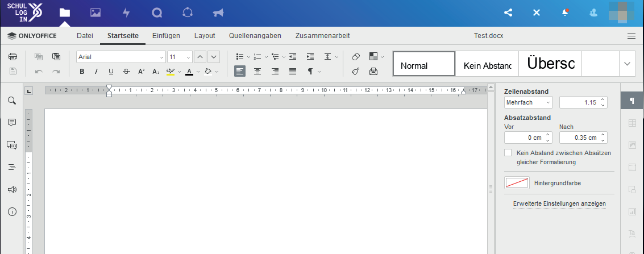The width and height of the screenshot is (644, 254).
Task: Select the Startseite tab
Action: 123,36
